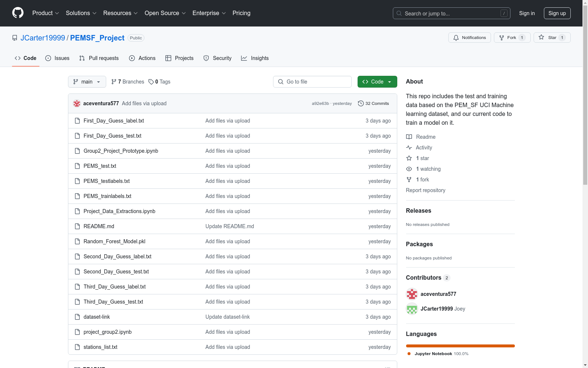Open Second_Day_Guess_test.txt file

[116, 272]
